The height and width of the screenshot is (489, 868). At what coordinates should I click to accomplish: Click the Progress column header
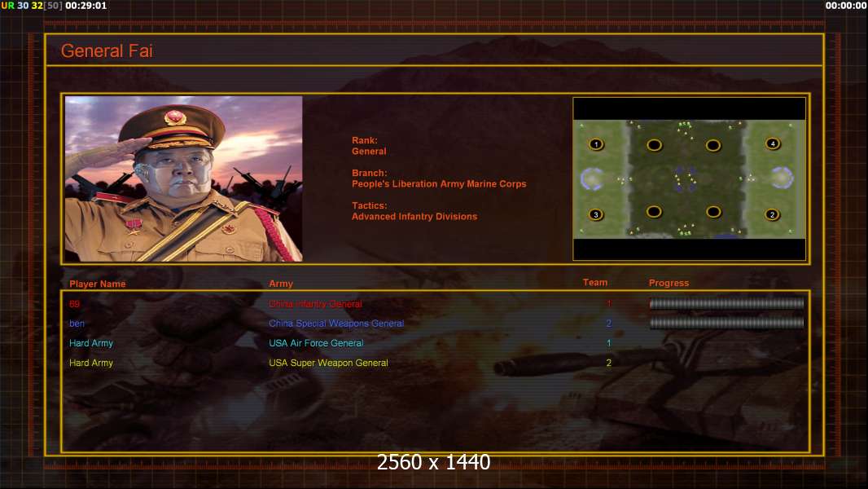click(669, 283)
